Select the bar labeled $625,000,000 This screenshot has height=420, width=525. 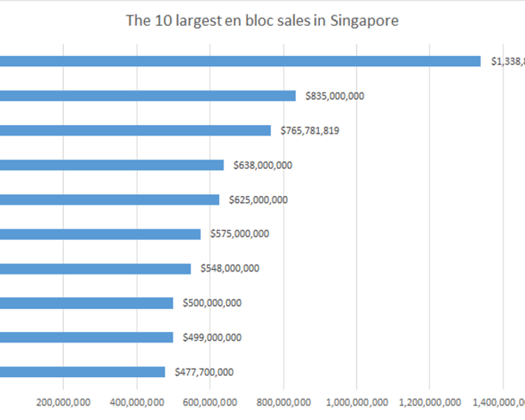click(x=110, y=199)
